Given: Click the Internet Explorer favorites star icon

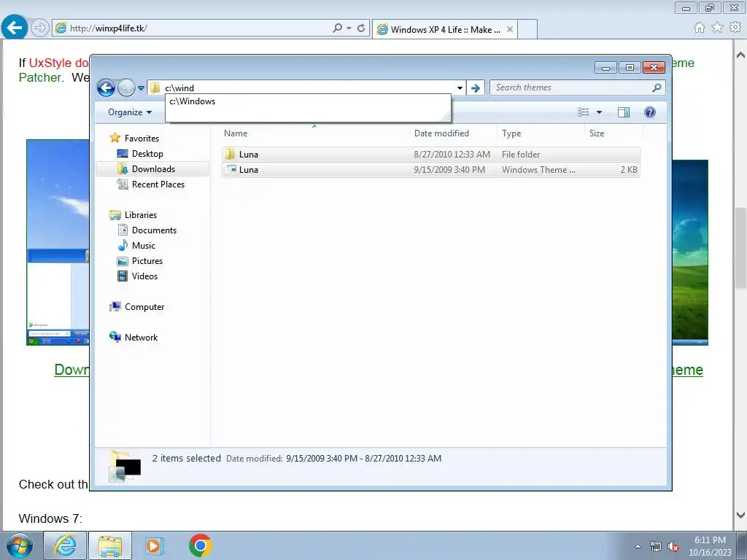Looking at the screenshot, I should pyautogui.click(x=717, y=28).
